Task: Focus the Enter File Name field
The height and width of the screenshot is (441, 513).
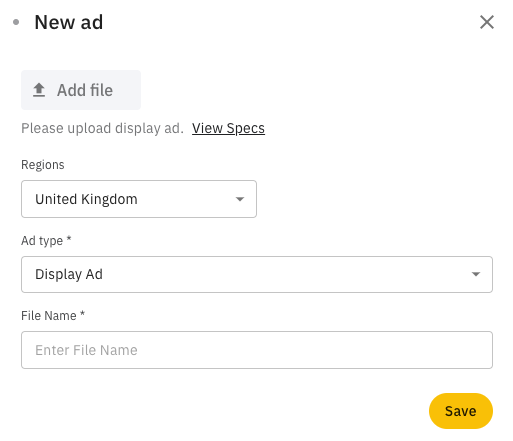Action: (257, 350)
